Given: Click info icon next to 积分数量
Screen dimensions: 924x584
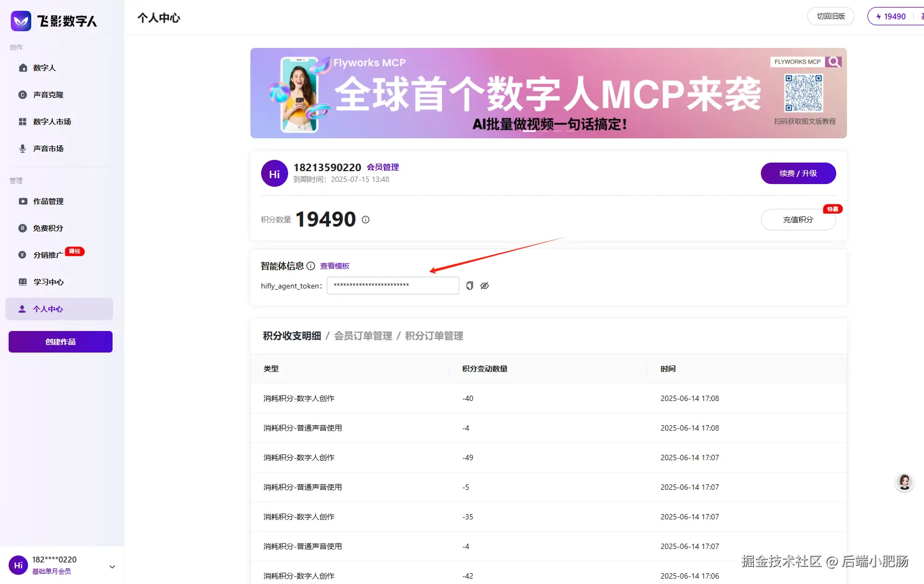Looking at the screenshot, I should tap(366, 220).
